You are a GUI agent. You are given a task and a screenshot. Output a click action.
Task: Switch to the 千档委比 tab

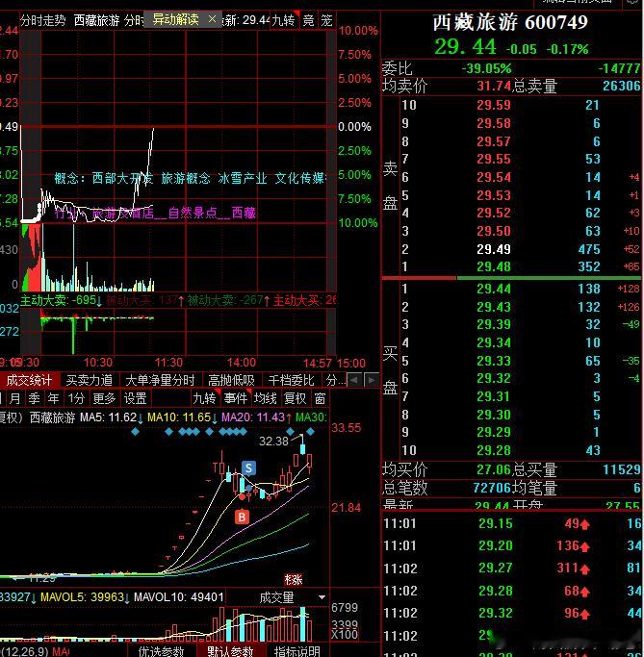point(291,380)
